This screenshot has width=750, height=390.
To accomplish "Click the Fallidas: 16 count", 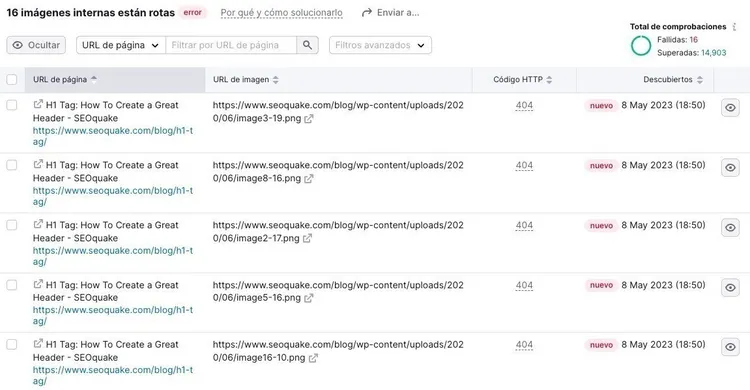I will pyautogui.click(x=677, y=40).
